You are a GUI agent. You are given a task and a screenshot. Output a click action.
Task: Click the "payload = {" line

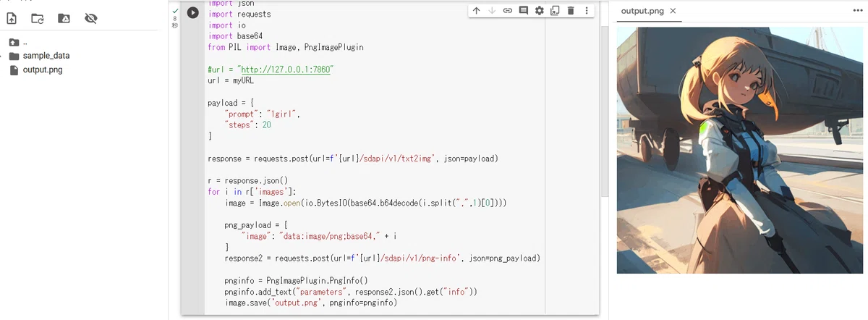tap(231, 103)
